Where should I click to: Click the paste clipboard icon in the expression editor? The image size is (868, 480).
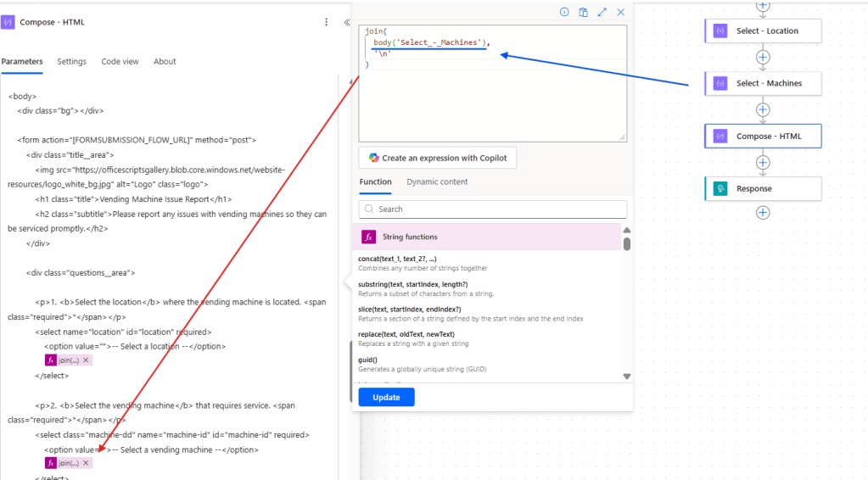click(x=583, y=12)
